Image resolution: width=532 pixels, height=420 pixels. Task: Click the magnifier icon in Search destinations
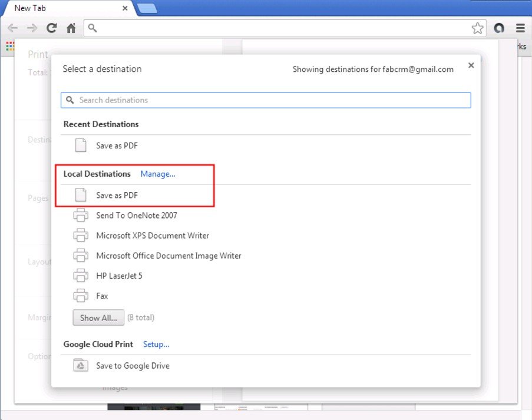(x=70, y=100)
